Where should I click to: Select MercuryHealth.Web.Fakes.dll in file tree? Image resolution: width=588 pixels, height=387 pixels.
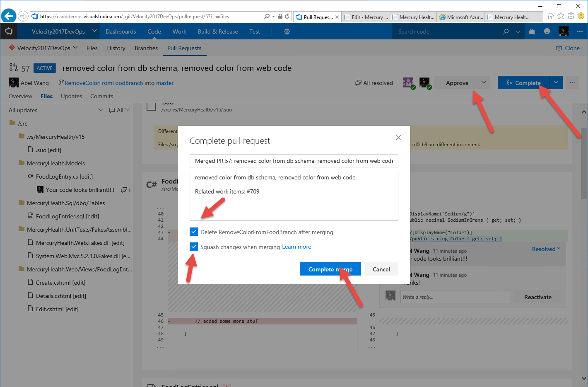pos(80,243)
